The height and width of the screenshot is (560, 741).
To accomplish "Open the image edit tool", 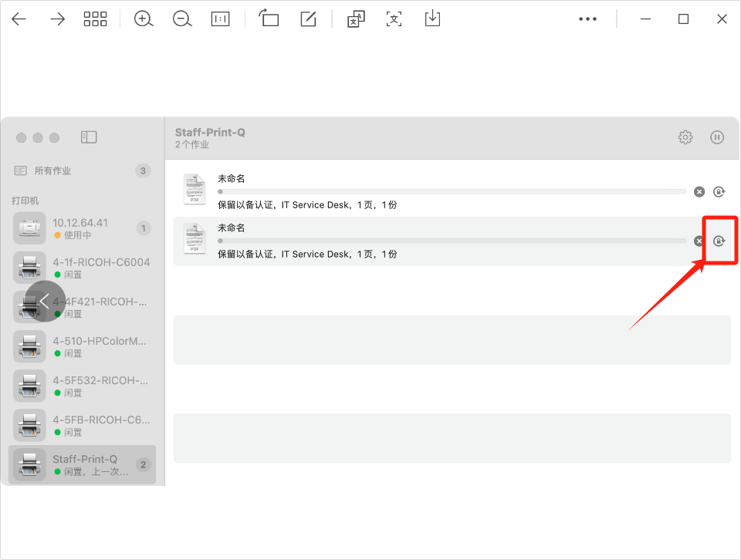I will point(308,19).
